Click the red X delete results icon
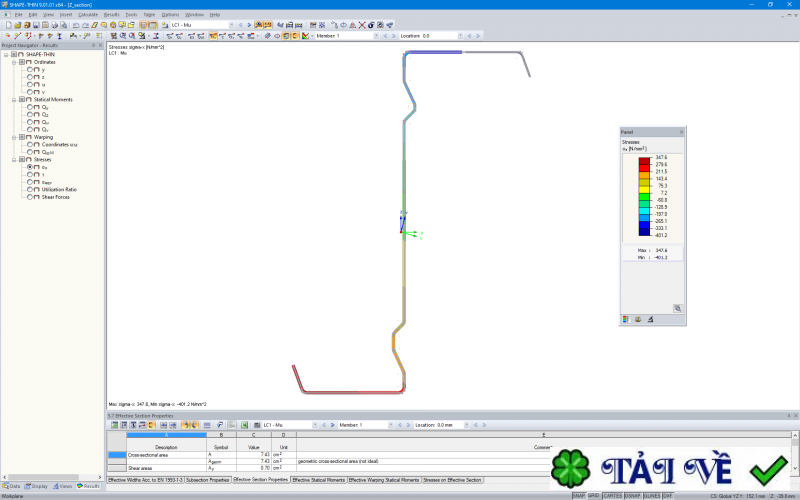The image size is (800, 500). [362, 25]
